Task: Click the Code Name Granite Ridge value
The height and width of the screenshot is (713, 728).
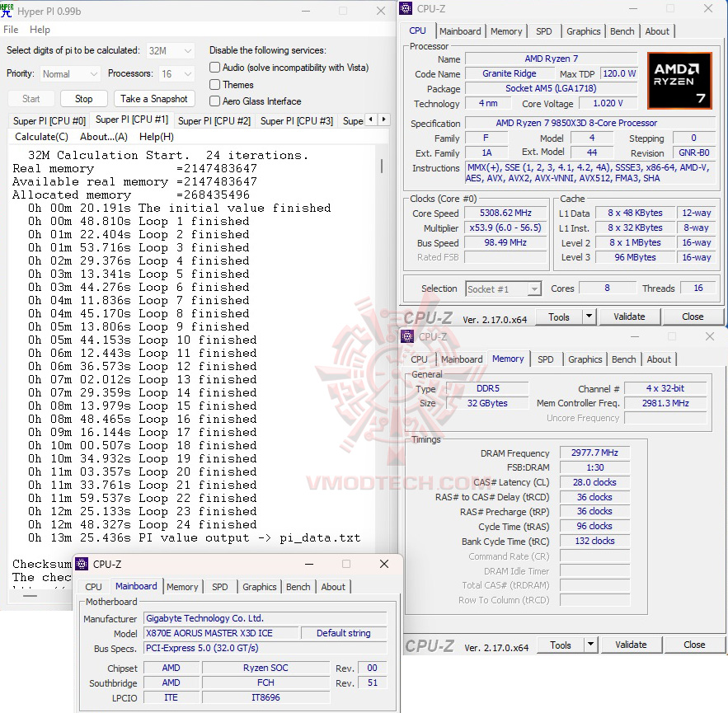Action: 510,74
